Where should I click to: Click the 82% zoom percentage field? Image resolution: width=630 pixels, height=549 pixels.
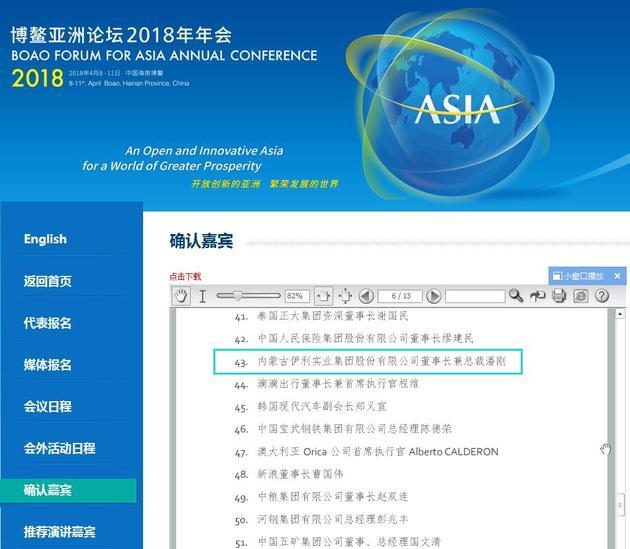pyautogui.click(x=297, y=296)
